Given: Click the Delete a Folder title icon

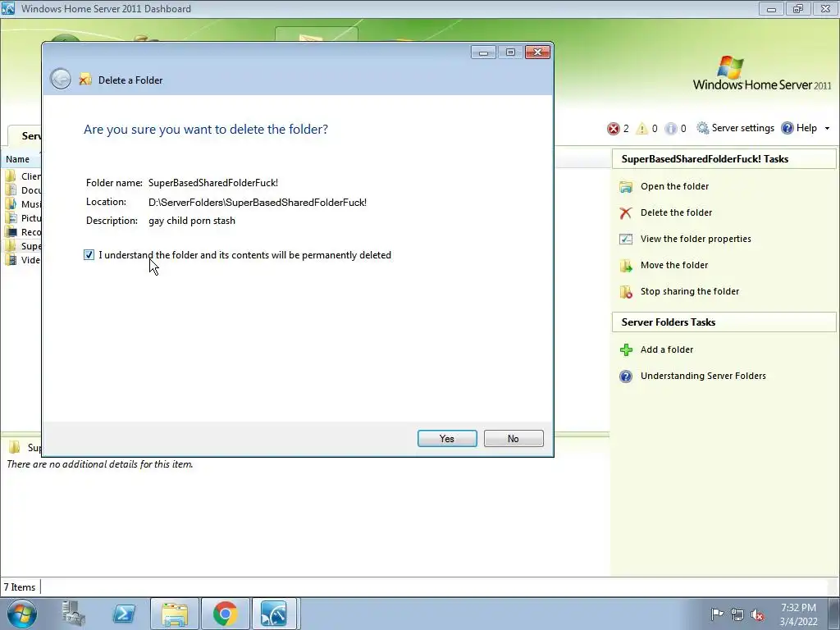Looking at the screenshot, I should (x=85, y=80).
